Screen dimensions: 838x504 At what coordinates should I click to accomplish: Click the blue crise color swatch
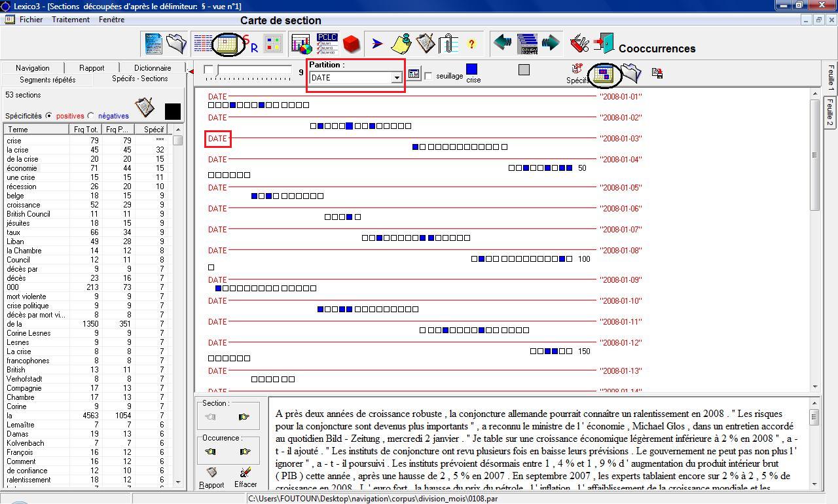click(x=471, y=69)
